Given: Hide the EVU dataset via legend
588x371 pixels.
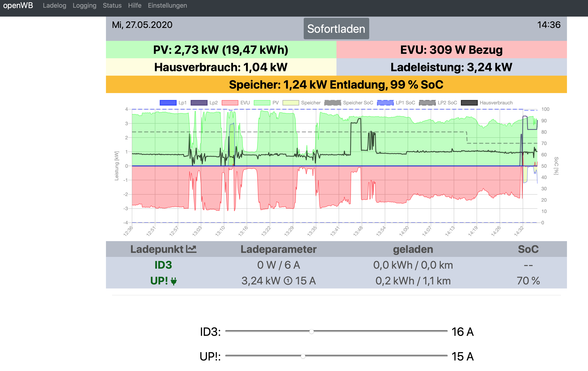Looking at the screenshot, I should [230, 103].
